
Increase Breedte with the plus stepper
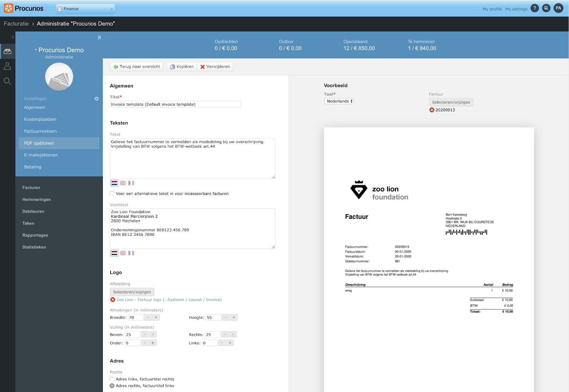156,317
